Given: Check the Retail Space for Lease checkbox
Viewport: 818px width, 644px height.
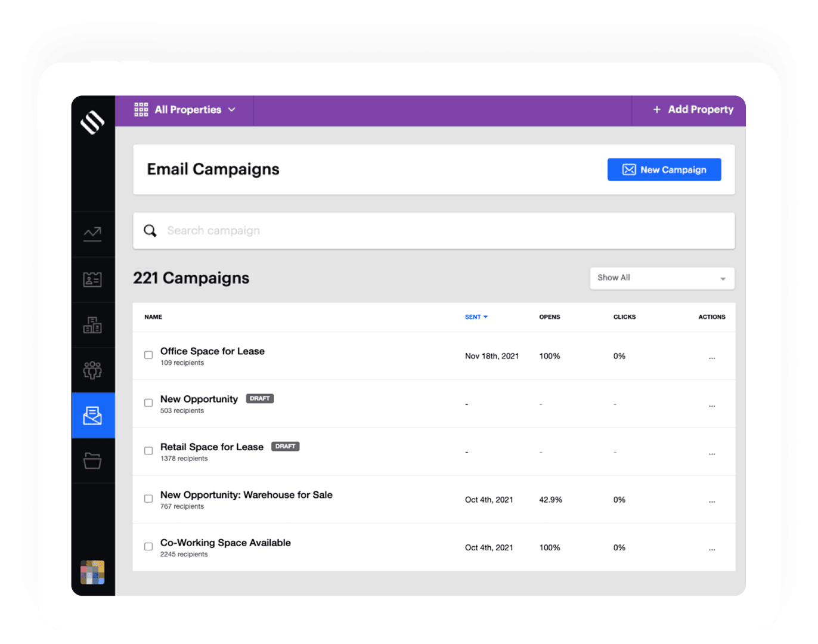Looking at the screenshot, I should point(148,451).
